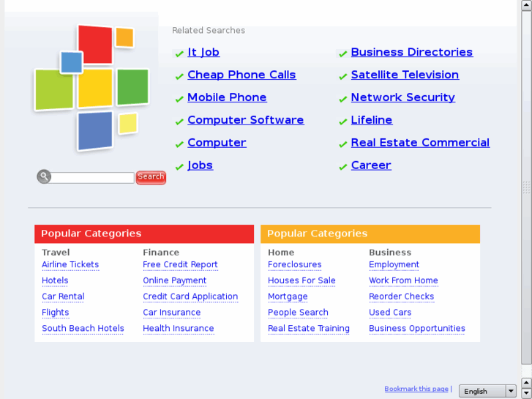Click the Bookmark this page link
Viewport: 532px width, 399px height.
point(416,389)
